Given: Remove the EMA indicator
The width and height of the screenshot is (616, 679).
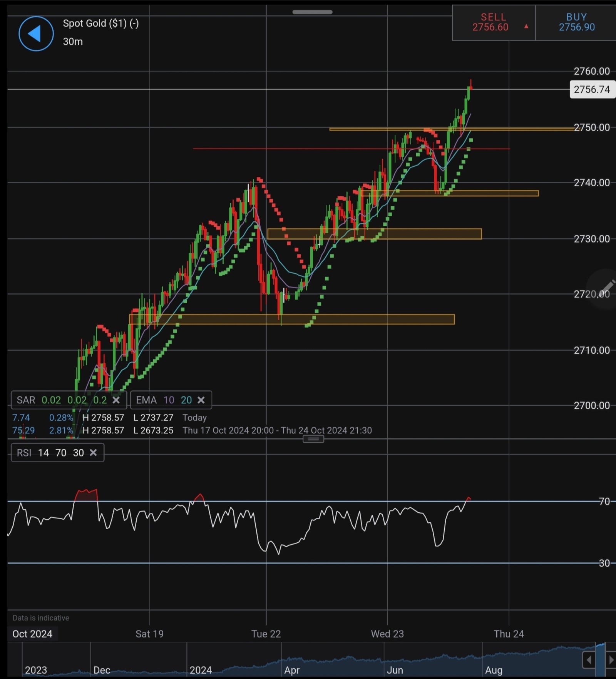Looking at the screenshot, I should pos(201,400).
